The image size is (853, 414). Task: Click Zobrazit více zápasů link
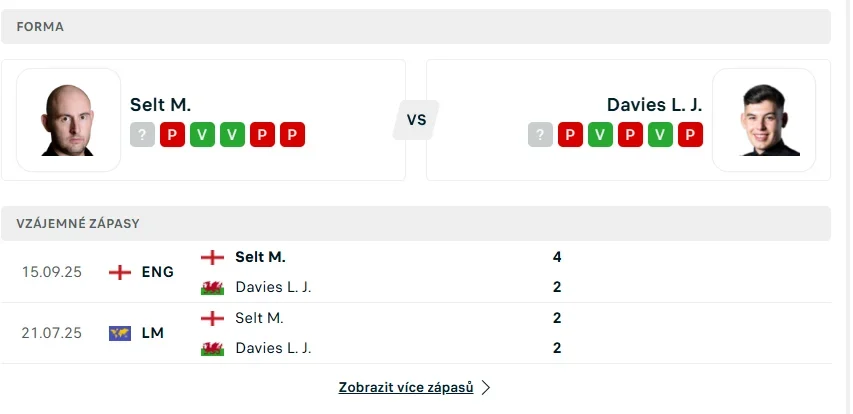point(405,387)
